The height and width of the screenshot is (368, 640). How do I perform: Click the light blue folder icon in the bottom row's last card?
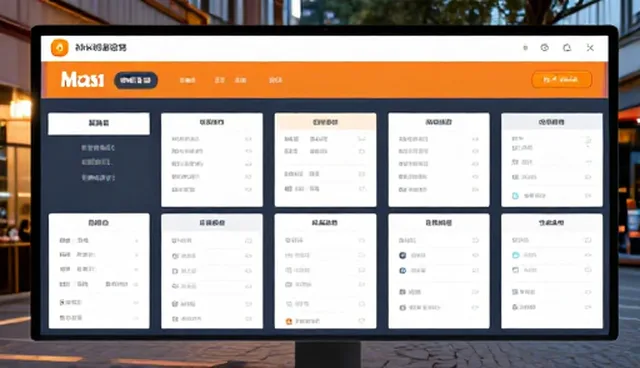(x=516, y=255)
